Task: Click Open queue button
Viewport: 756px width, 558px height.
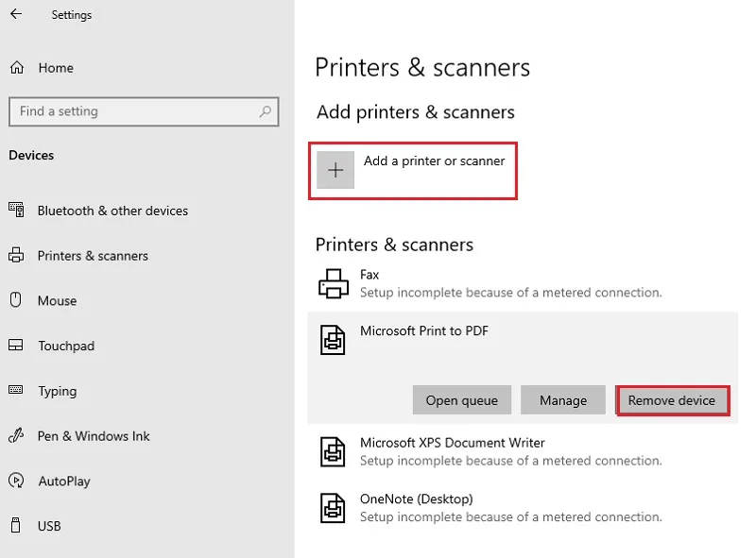Action: (x=462, y=400)
